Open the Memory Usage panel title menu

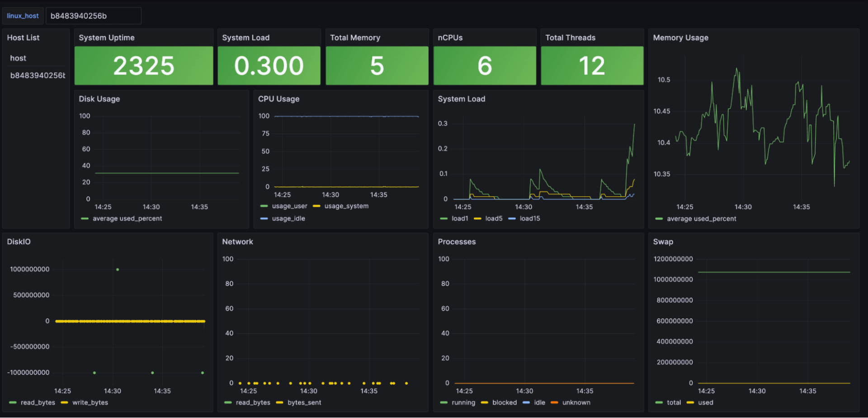tap(680, 38)
